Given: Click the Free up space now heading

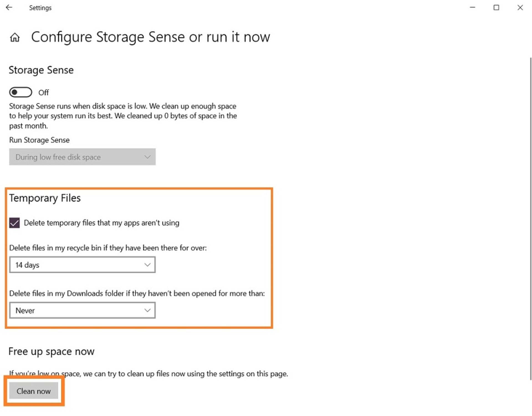Looking at the screenshot, I should (52, 351).
